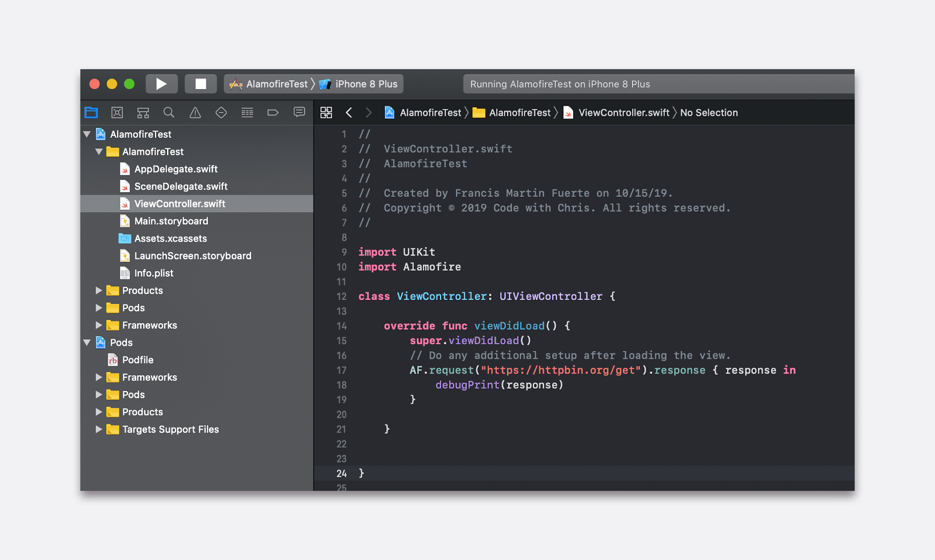Select AppDelegate.swift in the navigator
The image size is (935, 560).
coord(175,169)
